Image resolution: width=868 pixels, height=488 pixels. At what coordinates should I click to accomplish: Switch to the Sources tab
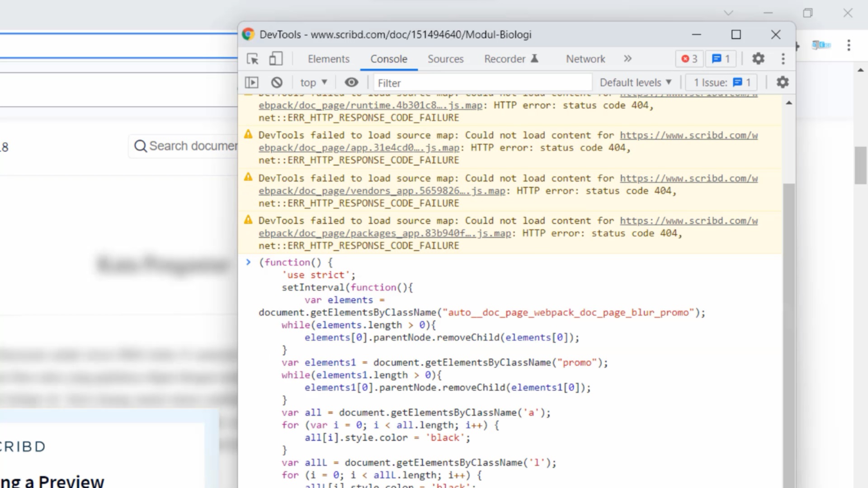(x=445, y=59)
